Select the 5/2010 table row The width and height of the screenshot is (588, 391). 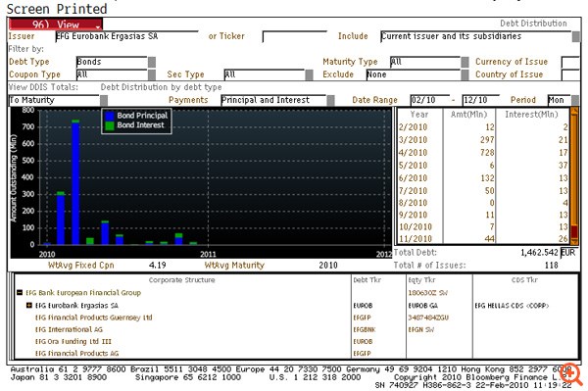pos(483,166)
